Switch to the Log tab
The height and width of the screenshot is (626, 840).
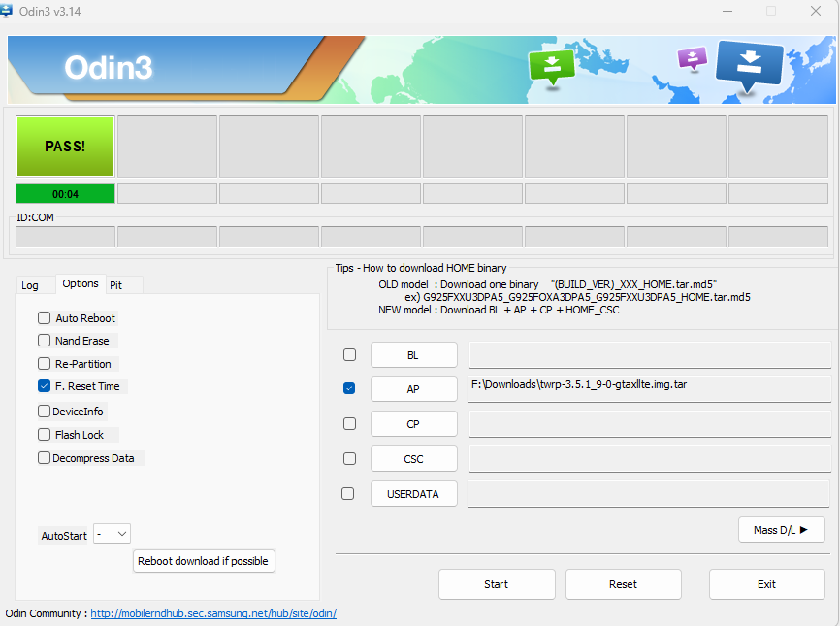(x=31, y=285)
